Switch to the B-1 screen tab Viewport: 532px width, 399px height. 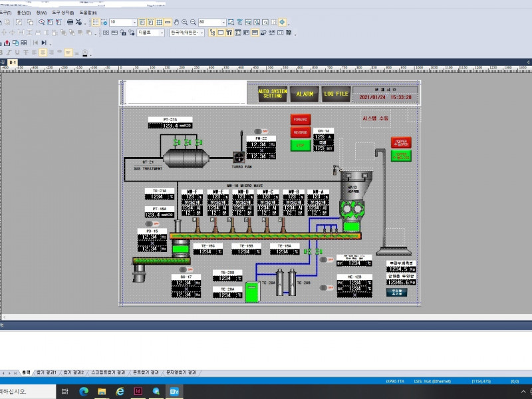13,62
